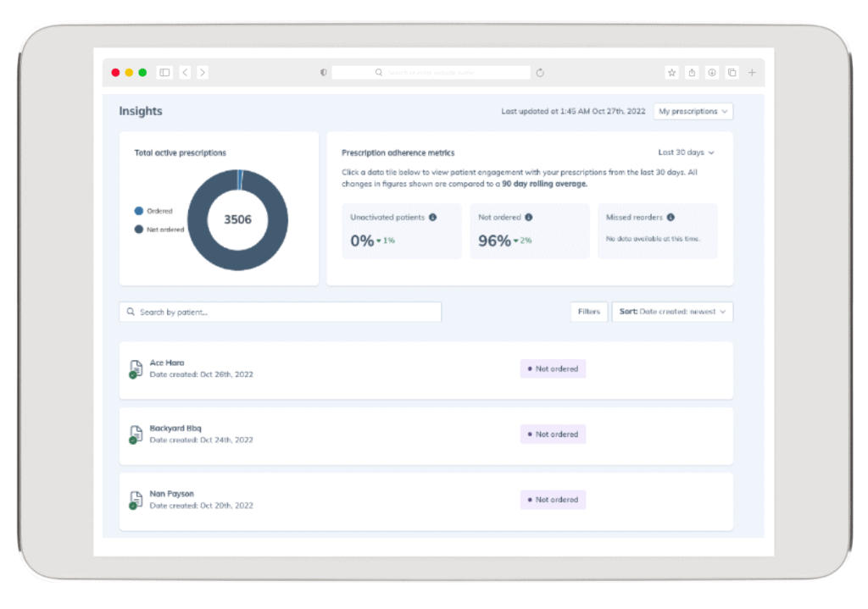This screenshot has height=609, width=868.
Task: Click the green maximize window button
Action: pyautogui.click(x=142, y=73)
